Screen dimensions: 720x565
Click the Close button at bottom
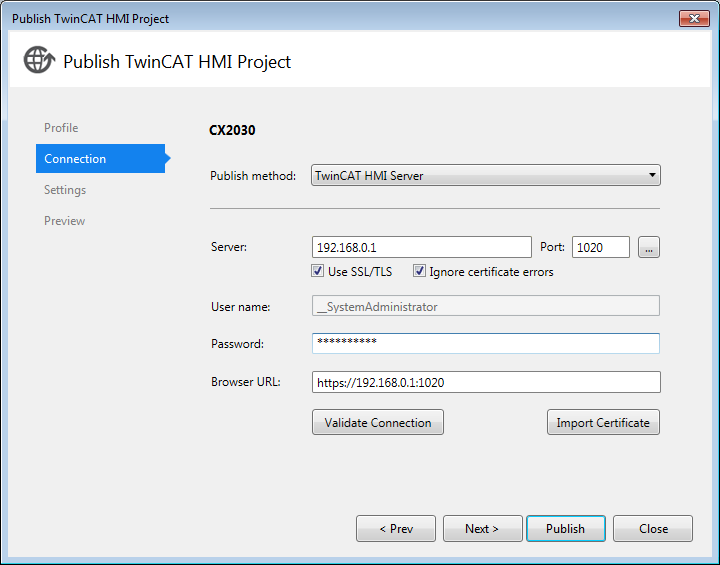point(652,528)
